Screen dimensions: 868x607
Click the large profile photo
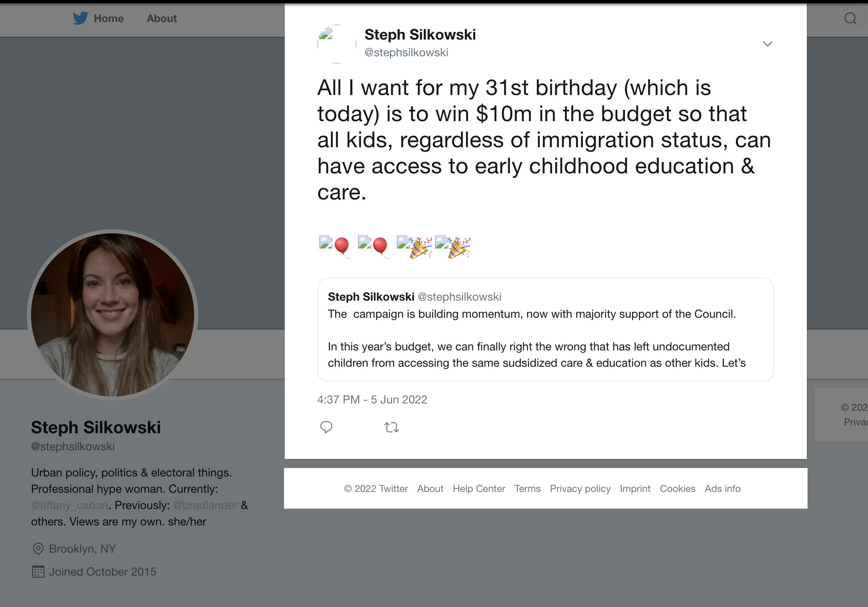pos(113,315)
